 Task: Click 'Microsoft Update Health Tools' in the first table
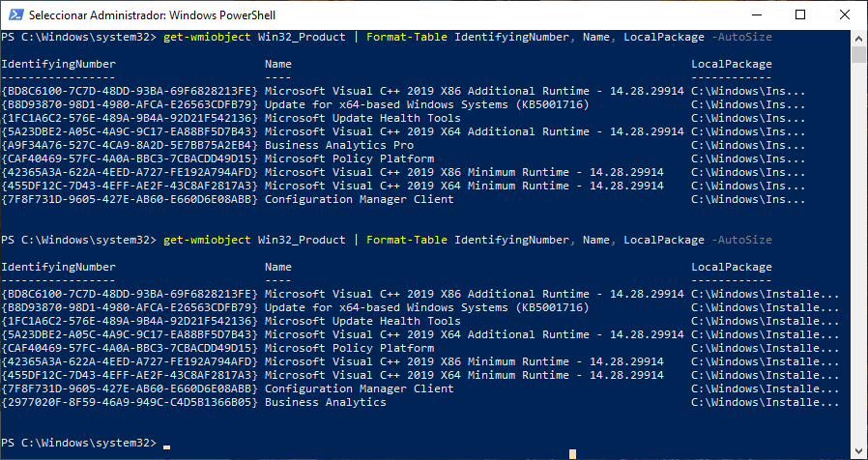tap(362, 119)
